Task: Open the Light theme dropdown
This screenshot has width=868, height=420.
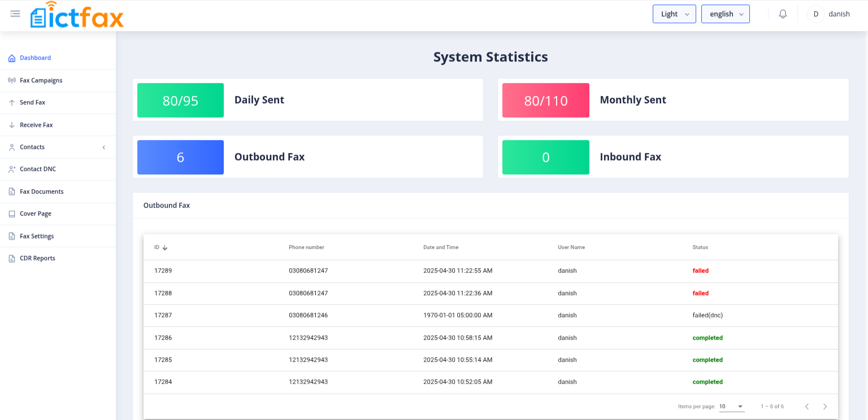Action: 674,14
